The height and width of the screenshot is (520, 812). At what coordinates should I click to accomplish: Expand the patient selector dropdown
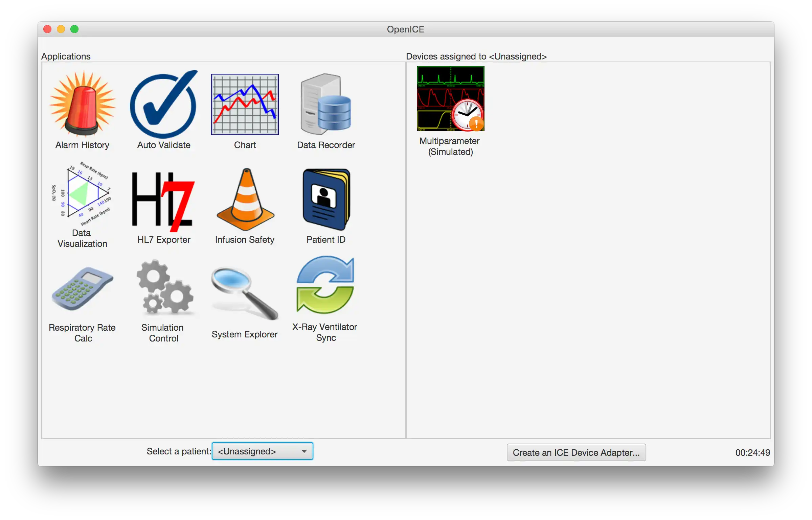pos(305,451)
